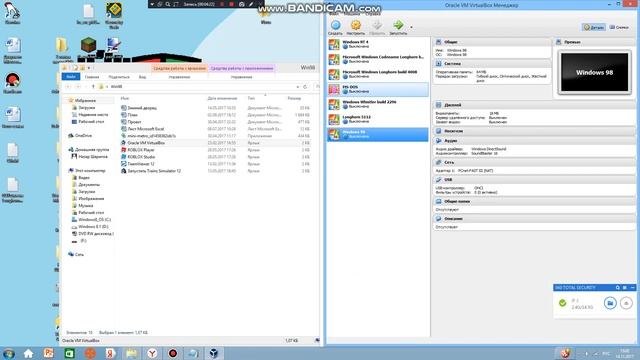Viewport: 640px width, 360px height.
Task: Collapse the Дисплей (Display) section header
Action: tap(534, 105)
